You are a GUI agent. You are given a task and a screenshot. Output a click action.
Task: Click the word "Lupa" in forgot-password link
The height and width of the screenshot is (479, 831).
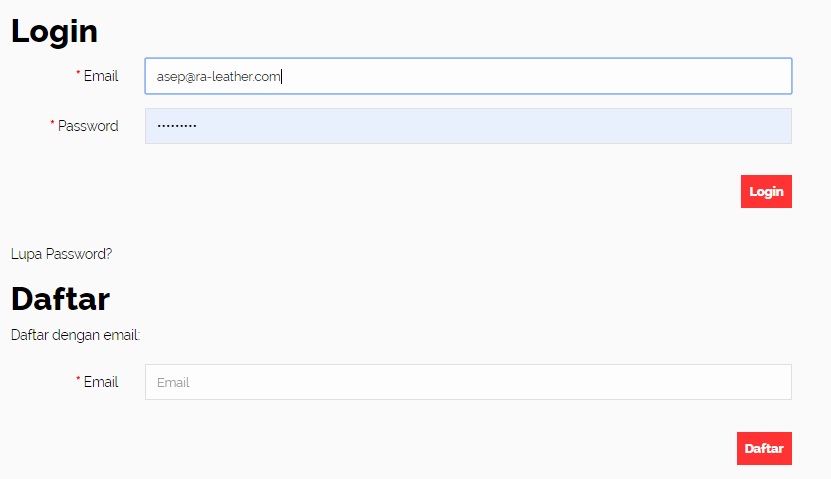[26, 254]
